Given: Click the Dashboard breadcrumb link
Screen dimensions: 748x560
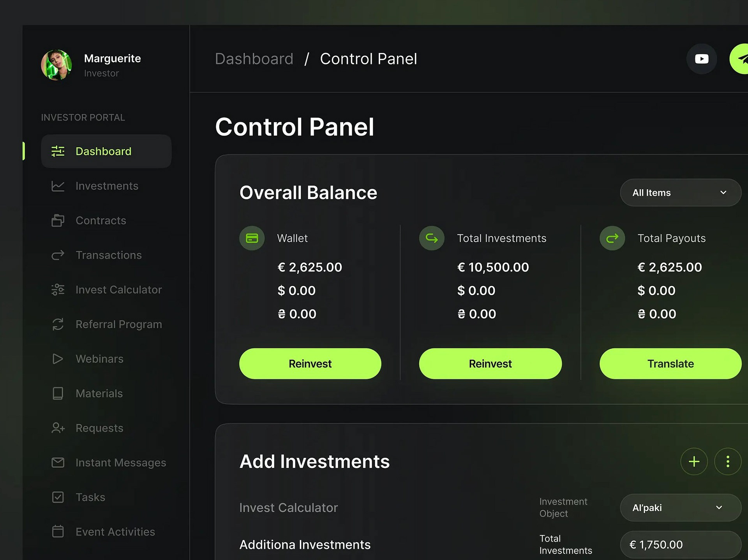Looking at the screenshot, I should click(x=254, y=59).
